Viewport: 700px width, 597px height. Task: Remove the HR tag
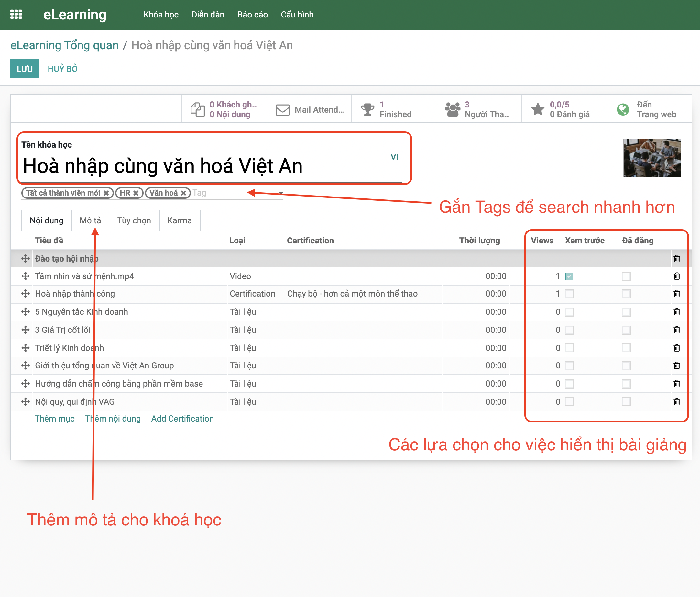(x=136, y=193)
